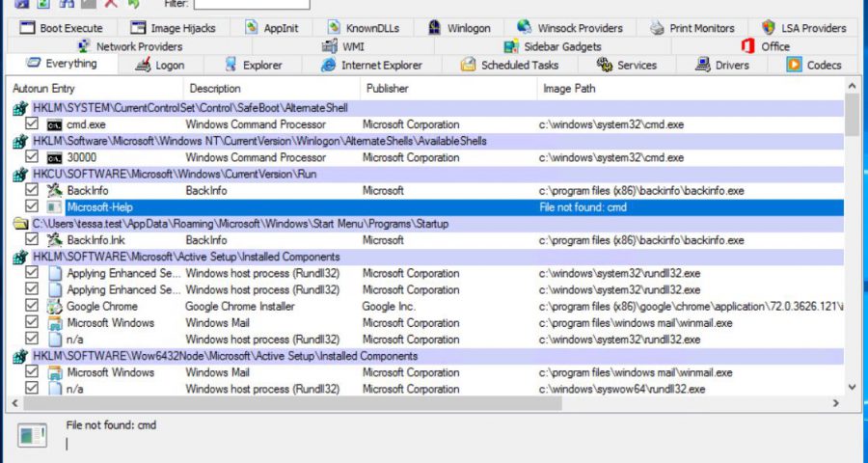Image resolution: width=868 pixels, height=463 pixels.
Task: Click registry icon of SafeBoot\AlternateShell key
Action: click(20, 108)
